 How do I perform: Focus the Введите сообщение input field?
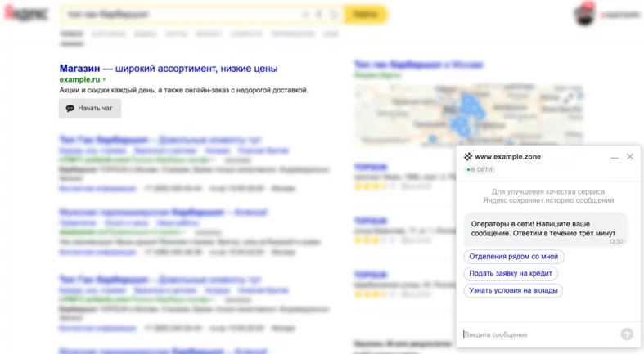540,334
